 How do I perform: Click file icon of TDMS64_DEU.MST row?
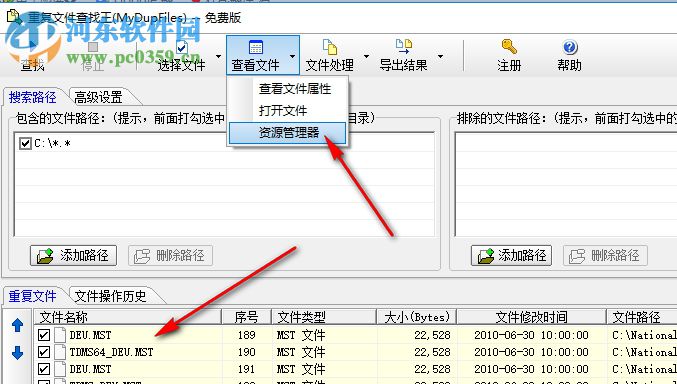[x=60, y=352]
